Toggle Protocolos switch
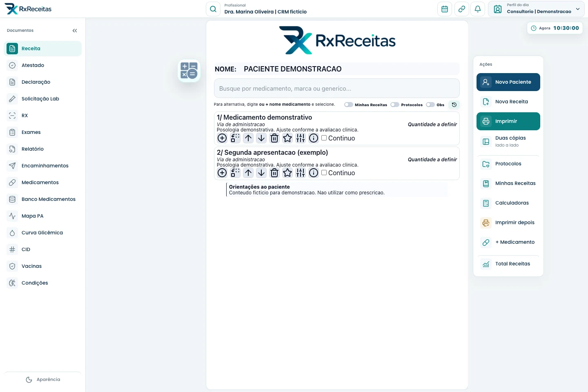The image size is (588, 392). click(395, 105)
